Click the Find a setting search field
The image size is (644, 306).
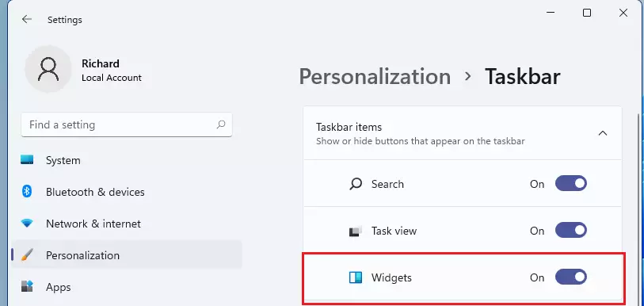point(127,124)
